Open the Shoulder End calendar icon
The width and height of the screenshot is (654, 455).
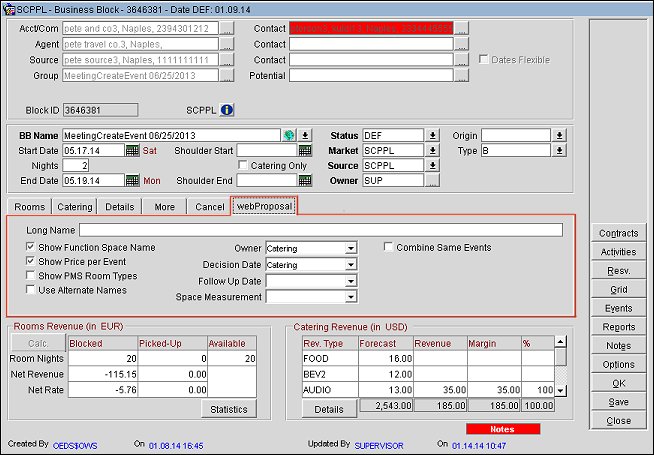[x=305, y=181]
